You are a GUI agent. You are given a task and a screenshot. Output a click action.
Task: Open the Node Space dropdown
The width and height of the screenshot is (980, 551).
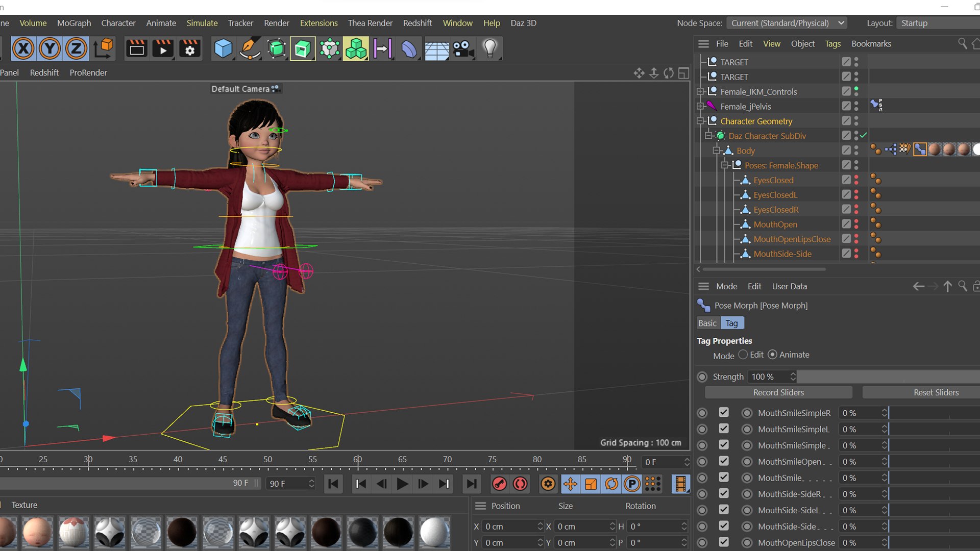(x=787, y=23)
